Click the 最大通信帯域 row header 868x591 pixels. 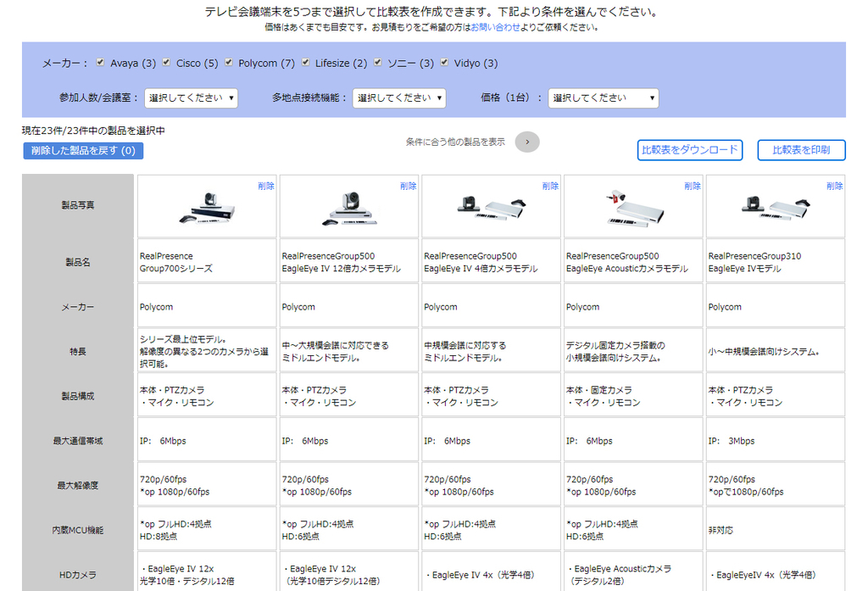[78, 441]
